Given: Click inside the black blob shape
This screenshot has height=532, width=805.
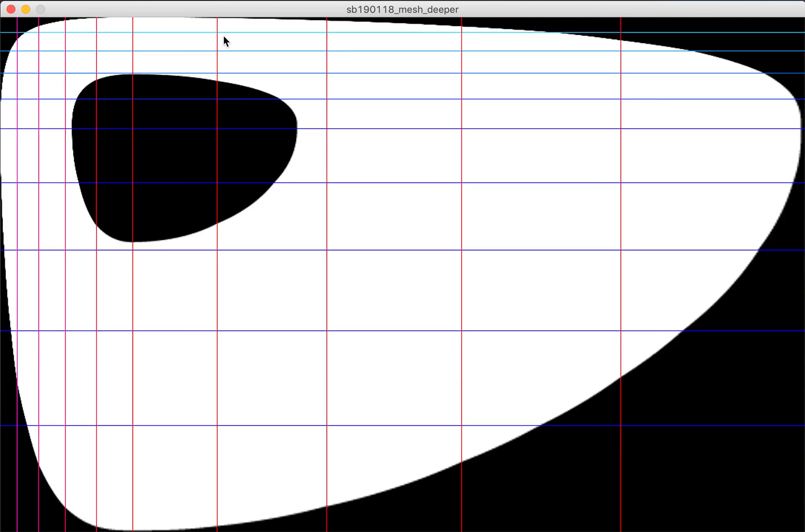Looking at the screenshot, I should point(176,155).
